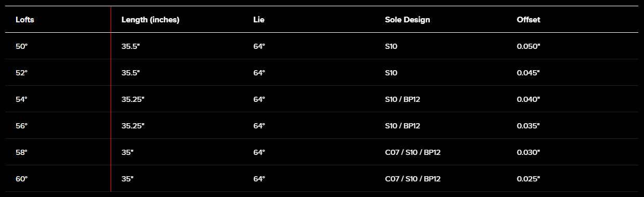Select the 50° loft cell
Image resolution: width=644 pixels, height=197 pixels.
(21, 46)
